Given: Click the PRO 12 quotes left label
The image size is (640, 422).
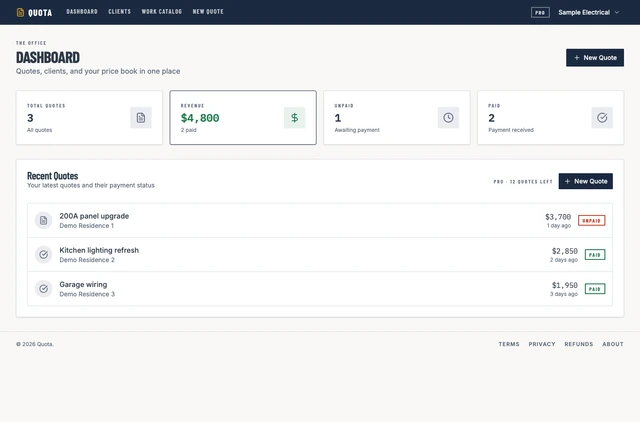Looking at the screenshot, I should [523, 182].
